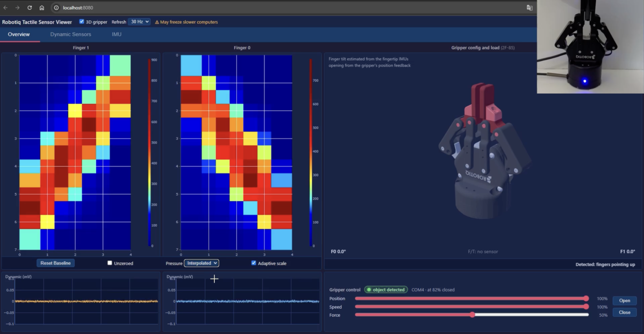Image resolution: width=644 pixels, height=334 pixels.
Task: Click the 'COM4 · at 82% closed' status text
Action: point(433,290)
